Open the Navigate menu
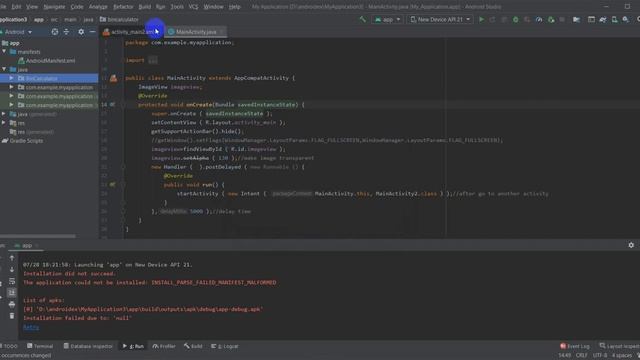The width and height of the screenshot is (640, 360). tap(54, 7)
